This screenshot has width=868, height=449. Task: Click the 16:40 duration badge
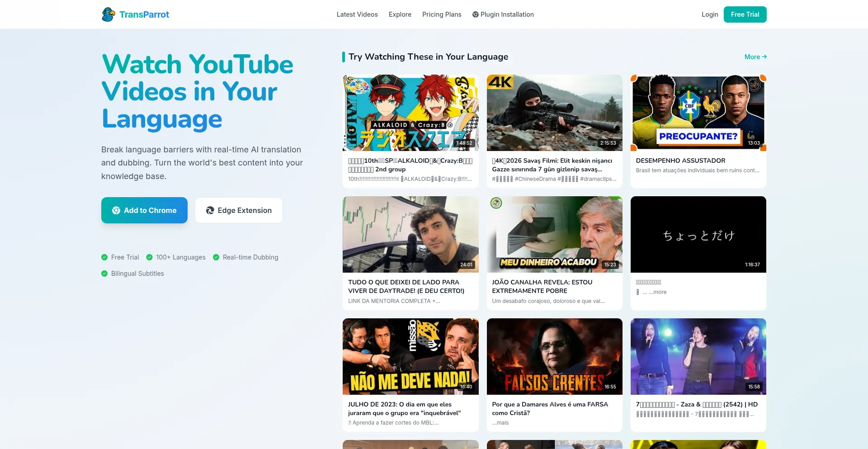click(x=466, y=387)
